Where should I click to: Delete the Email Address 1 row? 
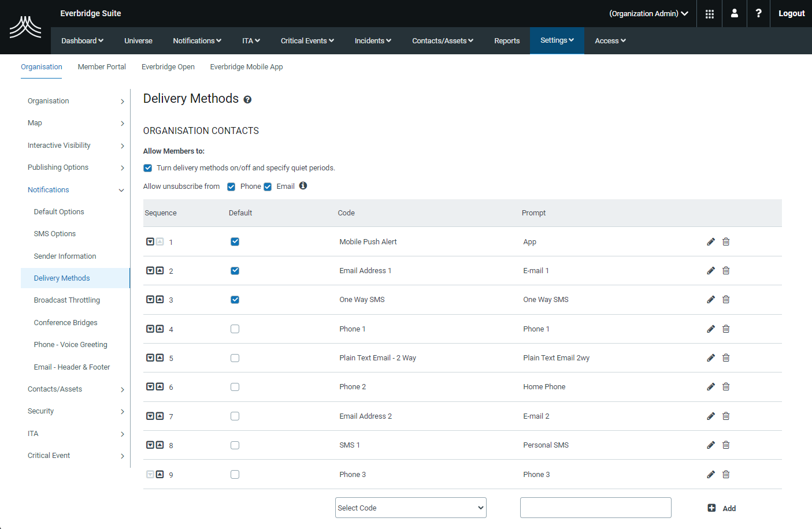click(x=726, y=271)
